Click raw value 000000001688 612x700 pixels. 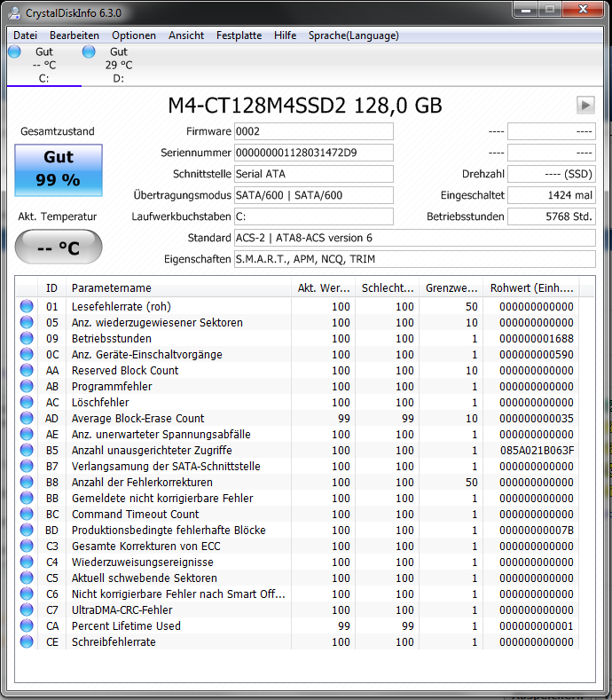coord(537,338)
